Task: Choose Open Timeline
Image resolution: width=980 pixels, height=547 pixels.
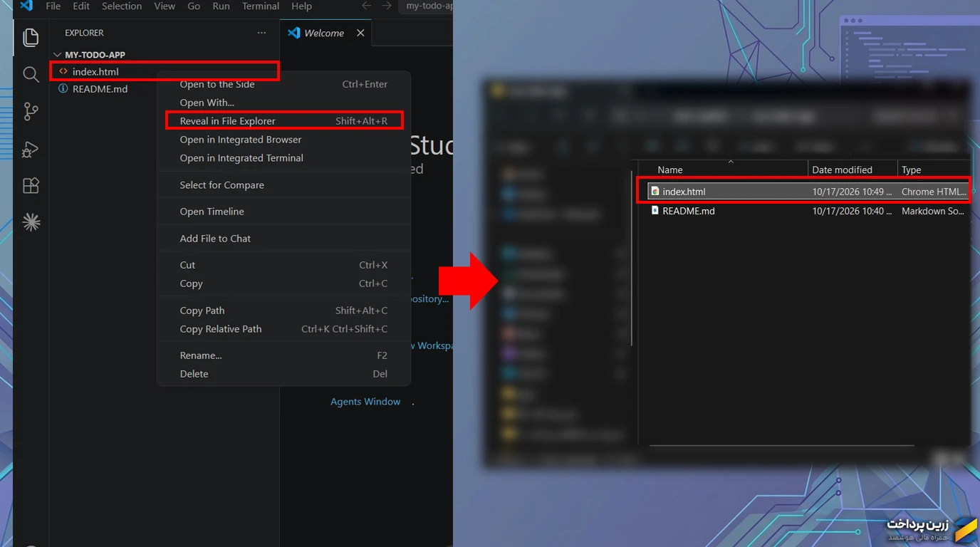Action: point(283,212)
